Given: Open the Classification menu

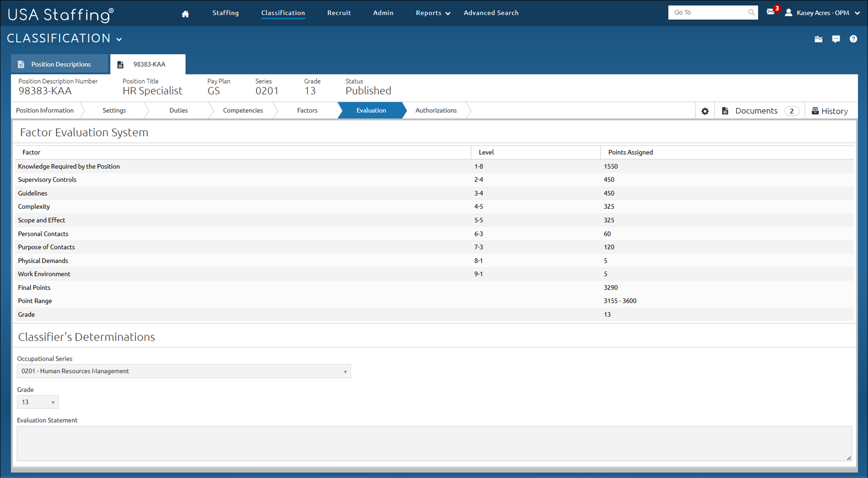Looking at the screenshot, I should point(283,13).
